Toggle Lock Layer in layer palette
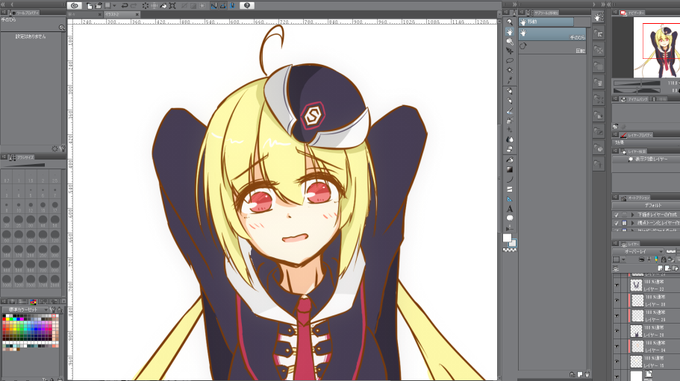The image size is (680, 381). click(x=664, y=260)
